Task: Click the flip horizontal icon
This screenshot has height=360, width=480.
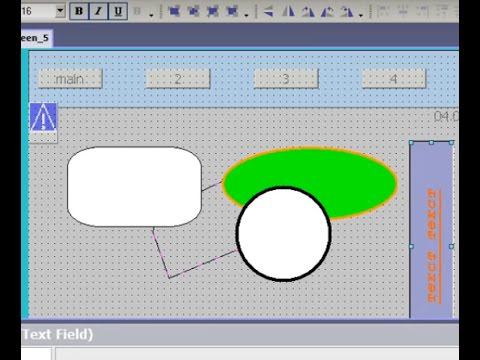Action: click(x=288, y=12)
